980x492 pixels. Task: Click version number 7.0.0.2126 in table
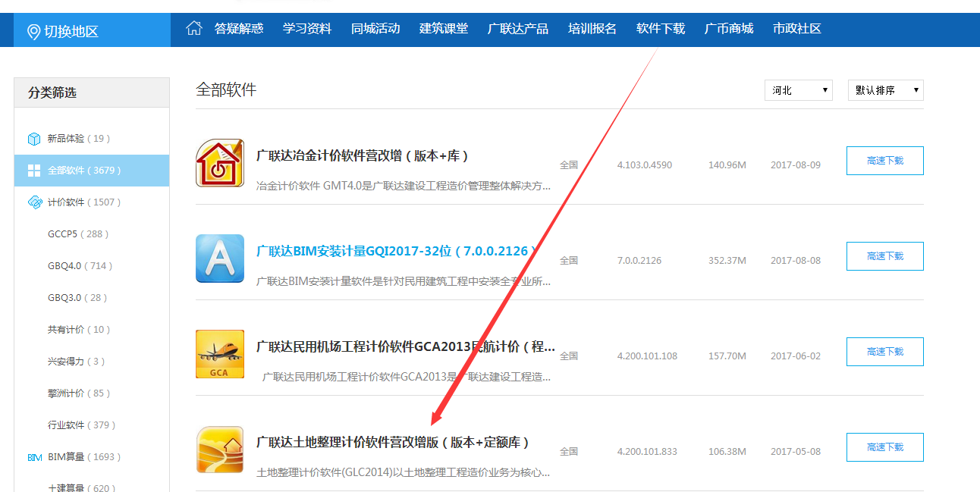[639, 261]
